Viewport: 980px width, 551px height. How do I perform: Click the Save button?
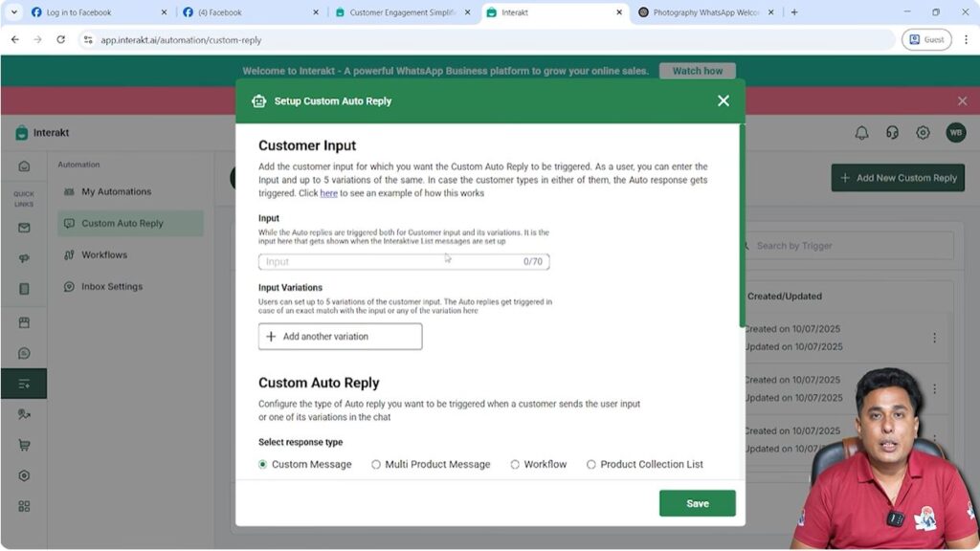697,502
